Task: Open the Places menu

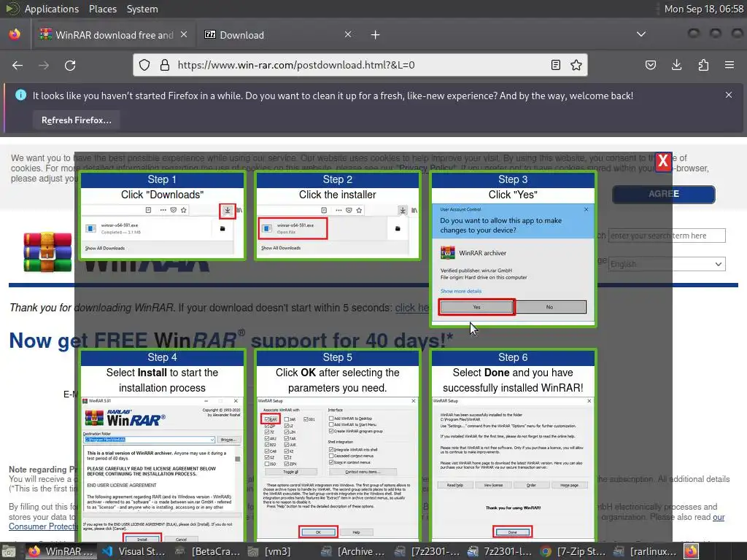Action: coord(103,9)
